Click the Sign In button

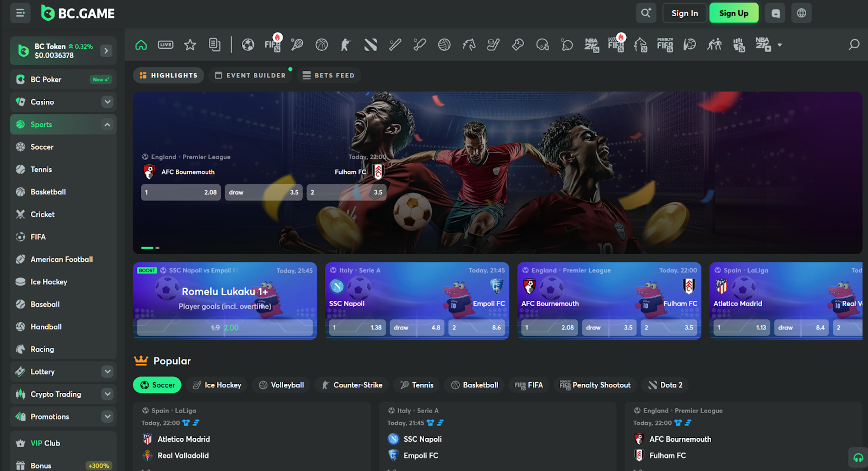(x=685, y=13)
